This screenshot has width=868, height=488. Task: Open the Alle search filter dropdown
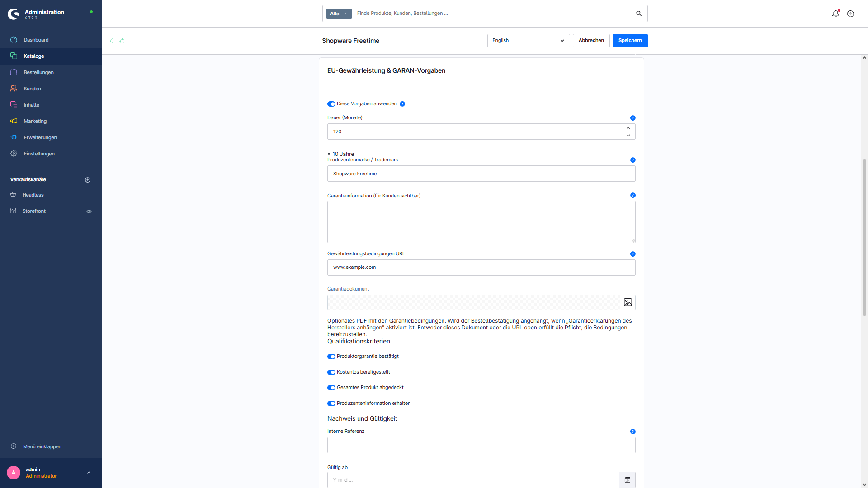point(339,14)
